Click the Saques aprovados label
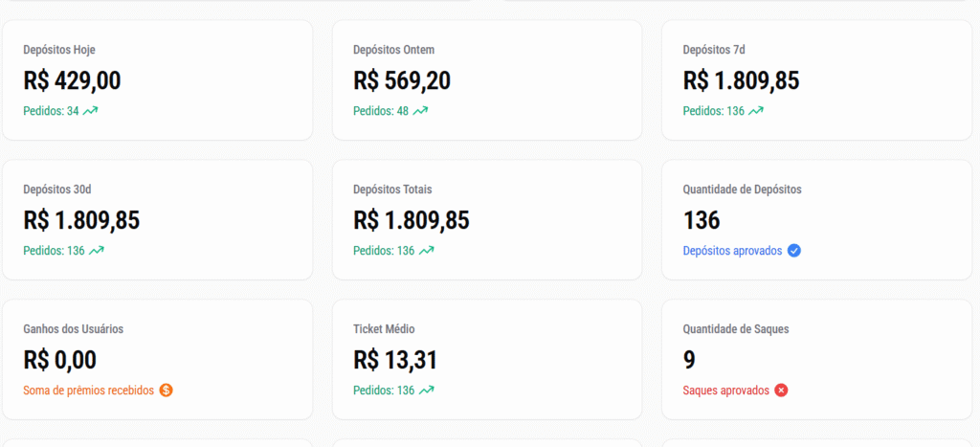The height and width of the screenshot is (447, 980). point(725,391)
